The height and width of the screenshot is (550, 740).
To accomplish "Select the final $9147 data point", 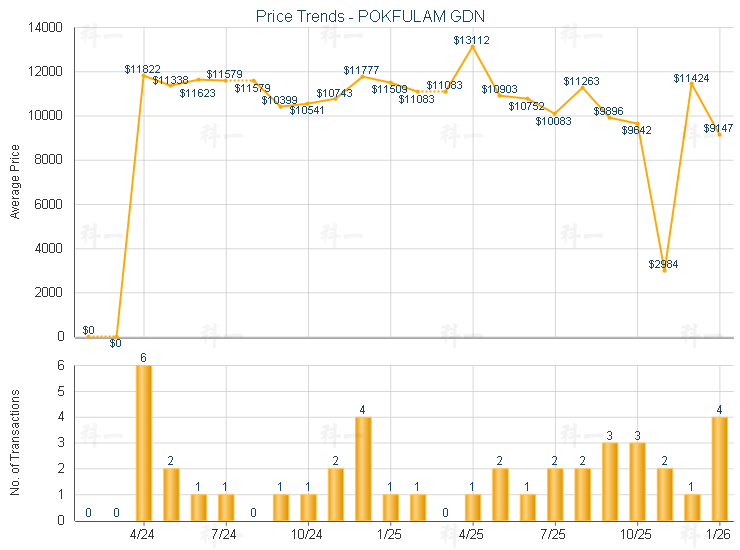I will pyautogui.click(x=719, y=135).
